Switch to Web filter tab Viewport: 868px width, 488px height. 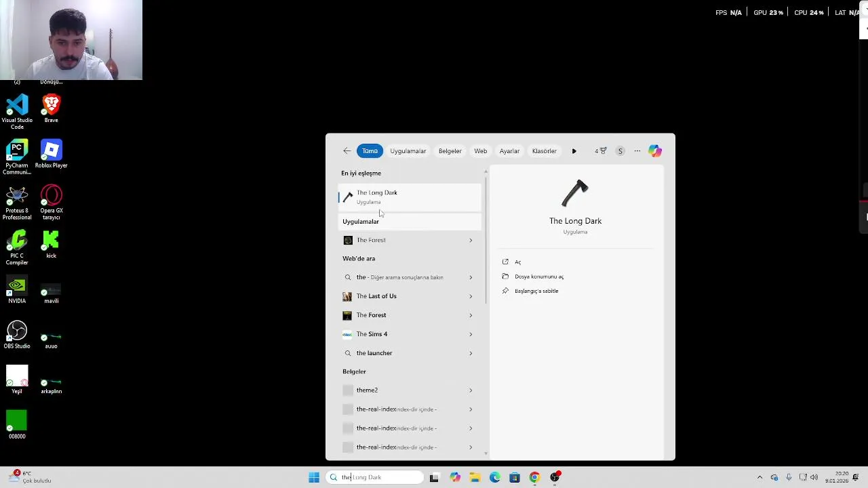(x=480, y=151)
